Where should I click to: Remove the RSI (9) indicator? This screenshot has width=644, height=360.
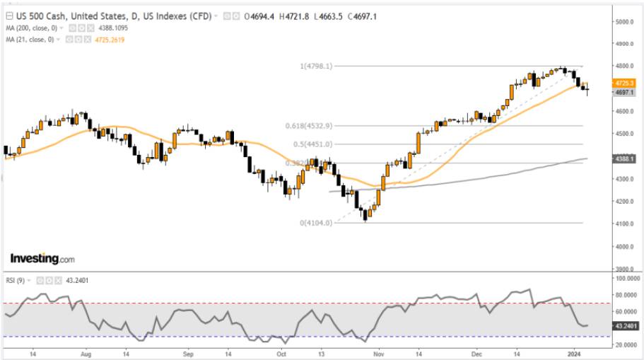(x=57, y=280)
